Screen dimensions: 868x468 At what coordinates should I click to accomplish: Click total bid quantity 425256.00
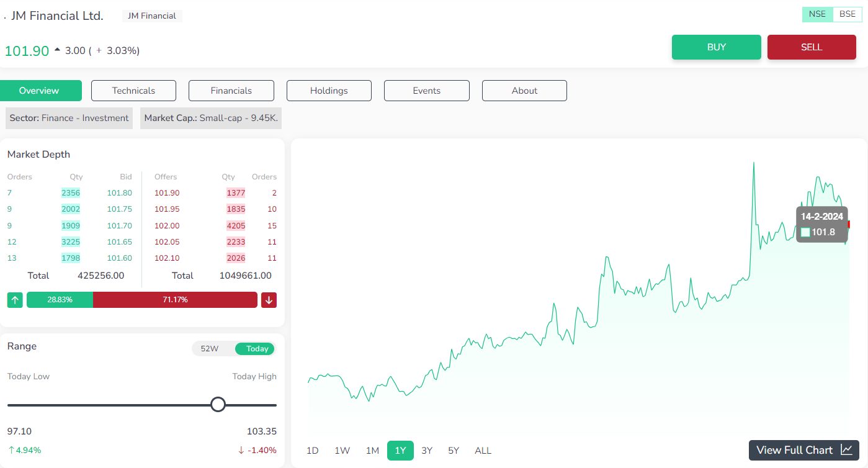(101, 276)
